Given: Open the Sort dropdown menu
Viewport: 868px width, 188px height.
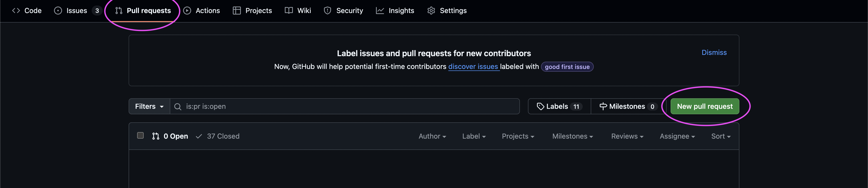Looking at the screenshot, I should (x=720, y=136).
